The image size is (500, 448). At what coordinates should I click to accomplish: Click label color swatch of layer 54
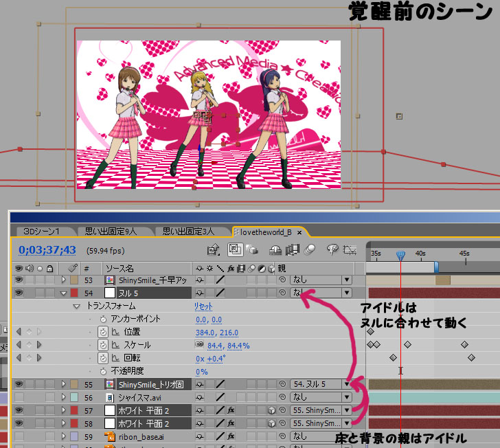tap(74, 293)
